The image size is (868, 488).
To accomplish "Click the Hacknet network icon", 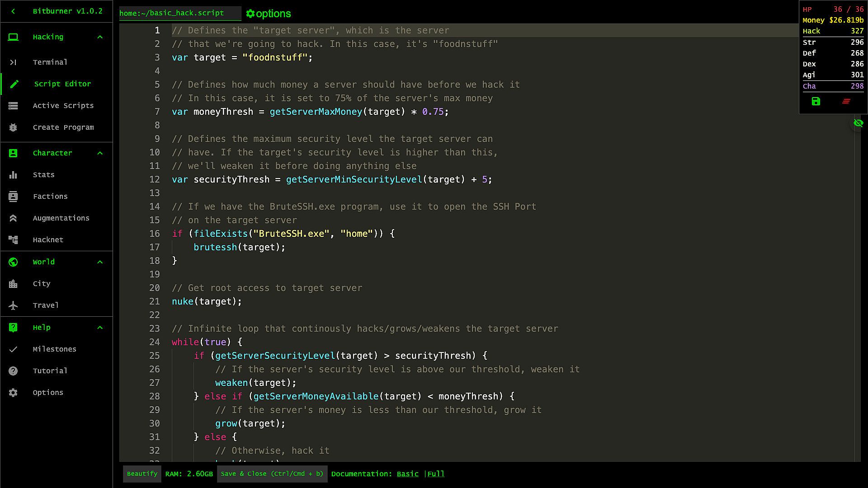I will click(13, 240).
